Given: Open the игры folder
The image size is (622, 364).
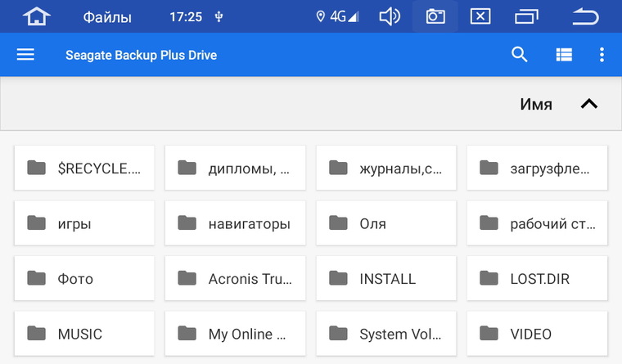Looking at the screenshot, I should 84,222.
